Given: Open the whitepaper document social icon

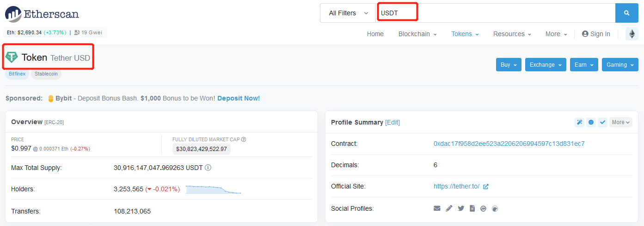Looking at the screenshot, I should (x=472, y=208).
